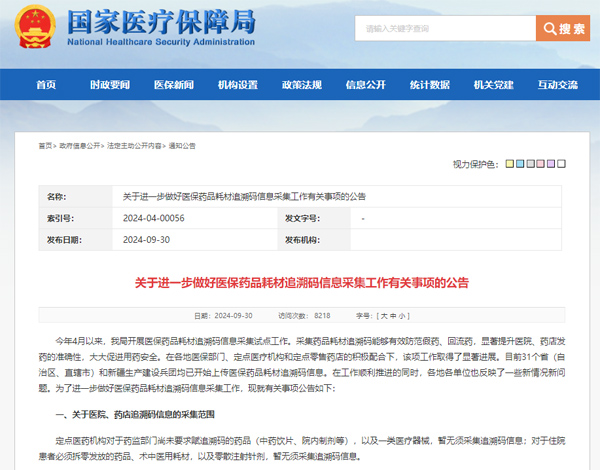Navigate to 互动交流 page

pos(557,84)
